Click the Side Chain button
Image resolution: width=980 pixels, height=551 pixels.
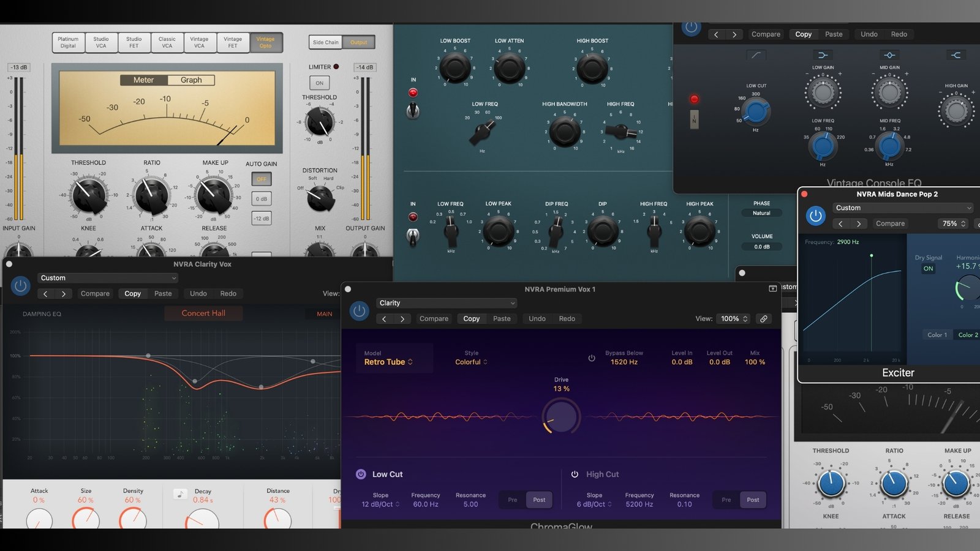coord(325,42)
